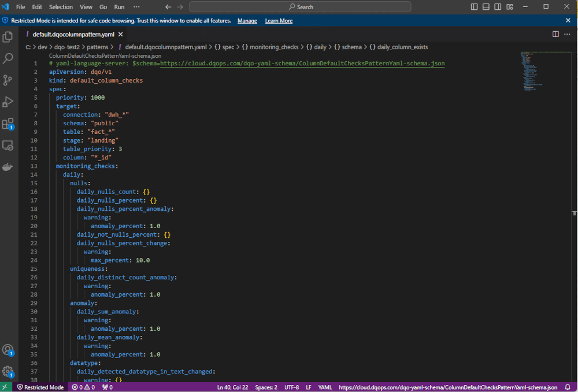Toggle the primary side bar layout

tap(475, 7)
